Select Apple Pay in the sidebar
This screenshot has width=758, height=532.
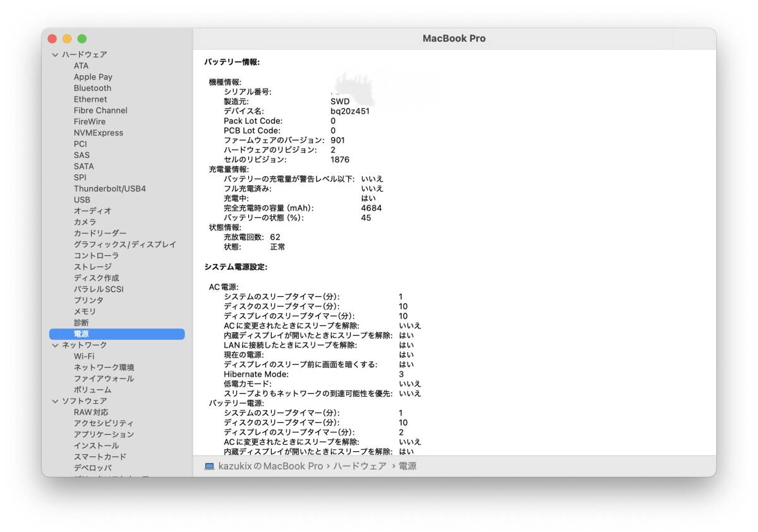click(93, 77)
